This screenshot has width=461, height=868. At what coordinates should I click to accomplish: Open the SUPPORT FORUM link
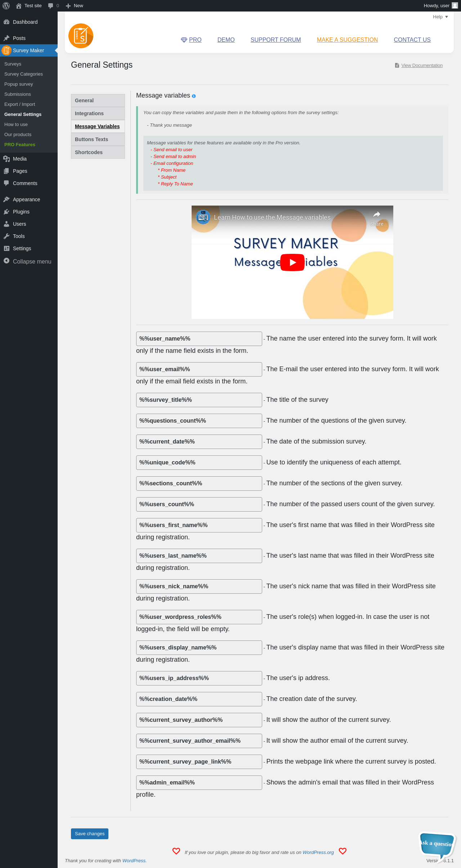point(276,40)
